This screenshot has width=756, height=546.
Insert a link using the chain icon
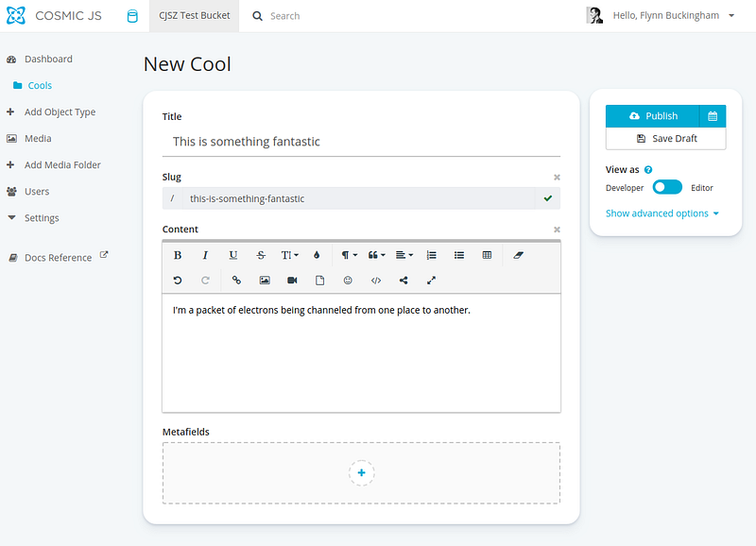[x=236, y=281]
